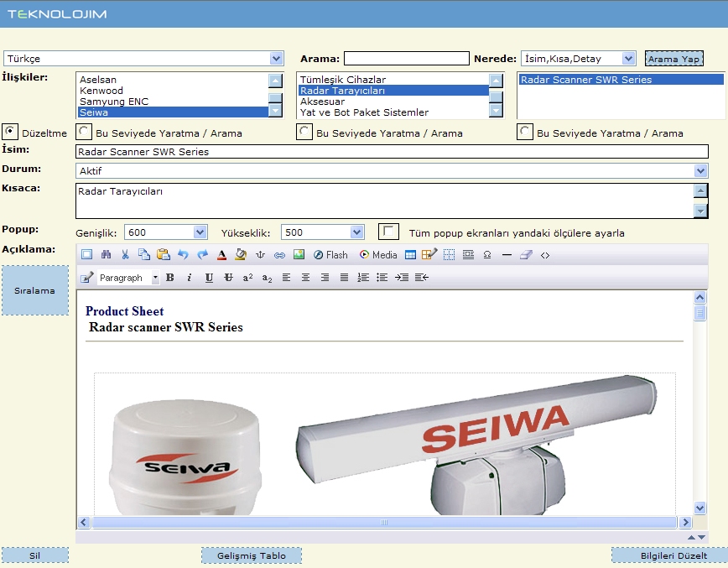Paste using the clipboard icon
The height and width of the screenshot is (568, 728).
click(x=164, y=254)
